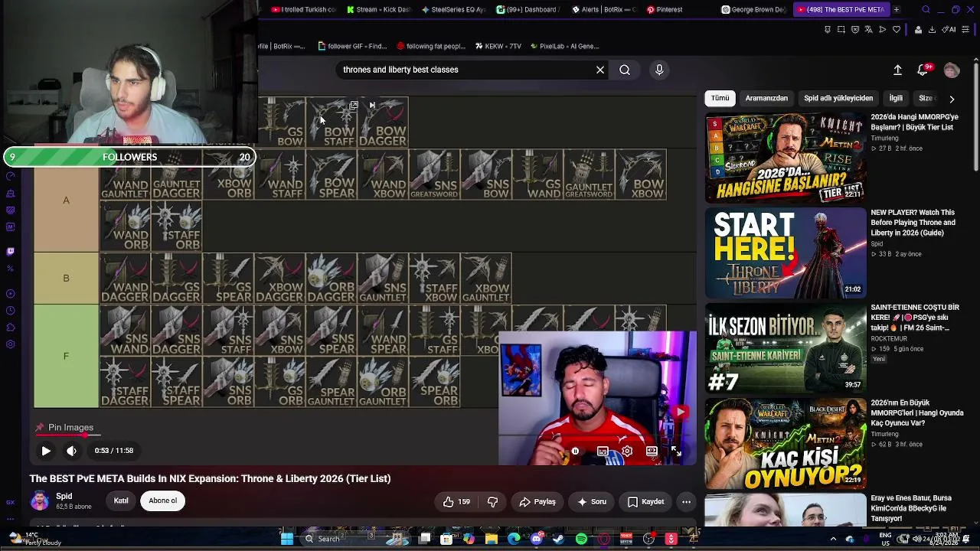Viewport: 980px width, 551px height.
Task: Select the Aramanızdan filter chip
Action: click(766, 98)
